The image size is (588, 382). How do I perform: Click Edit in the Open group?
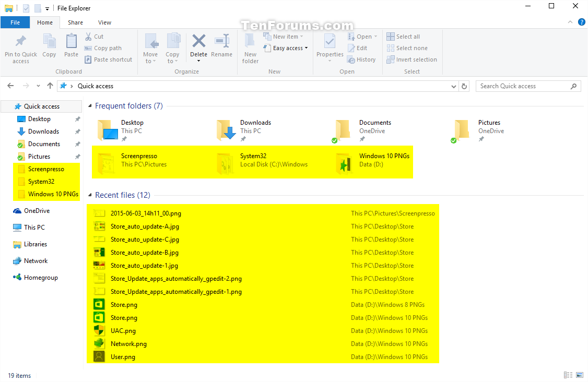point(358,48)
